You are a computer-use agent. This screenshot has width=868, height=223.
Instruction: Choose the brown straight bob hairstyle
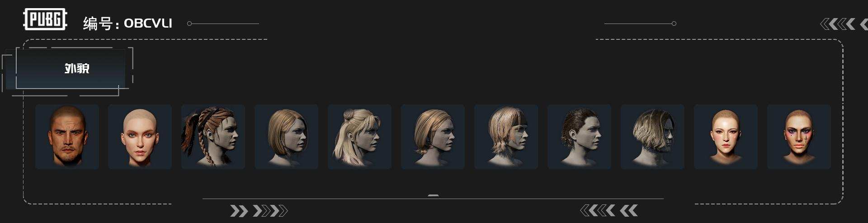pyautogui.click(x=286, y=137)
